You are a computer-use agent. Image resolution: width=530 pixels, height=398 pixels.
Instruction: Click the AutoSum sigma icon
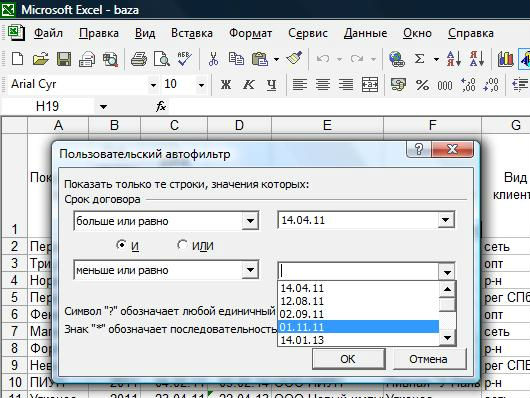click(419, 59)
